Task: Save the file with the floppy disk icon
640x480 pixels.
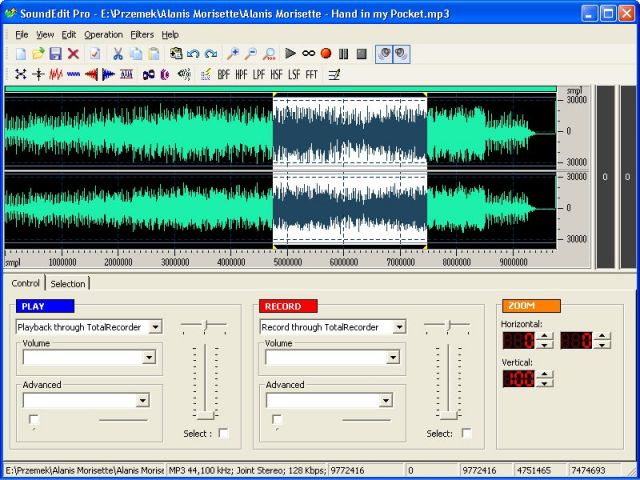Action: [56, 54]
